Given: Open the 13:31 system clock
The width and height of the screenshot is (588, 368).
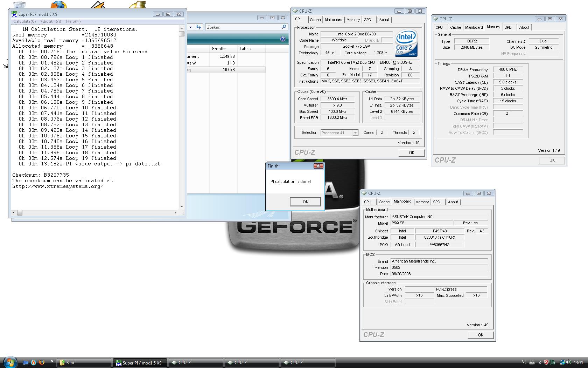Looking at the screenshot, I should (x=579, y=363).
